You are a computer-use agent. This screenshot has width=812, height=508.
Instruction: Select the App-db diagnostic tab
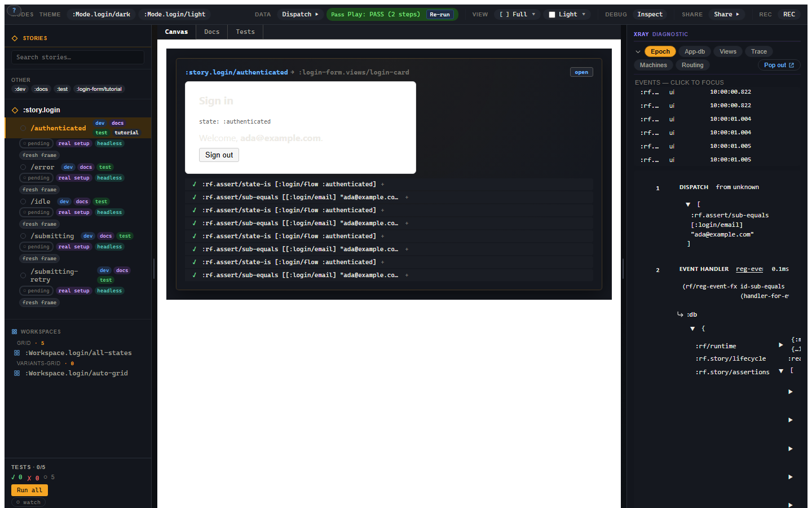point(695,51)
